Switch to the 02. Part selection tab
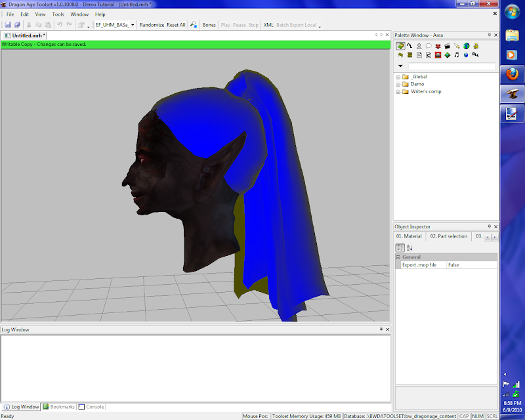Viewport: 525px width, 420px height. pos(448,236)
